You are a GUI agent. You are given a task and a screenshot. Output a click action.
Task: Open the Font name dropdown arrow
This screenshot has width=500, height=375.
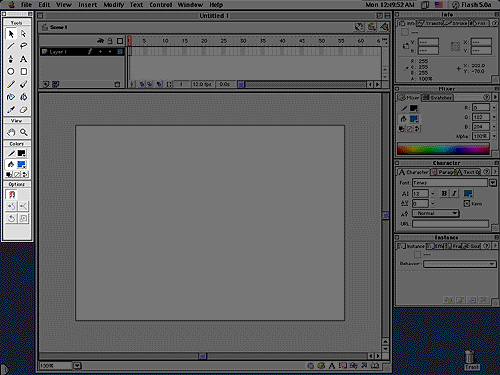(493, 183)
